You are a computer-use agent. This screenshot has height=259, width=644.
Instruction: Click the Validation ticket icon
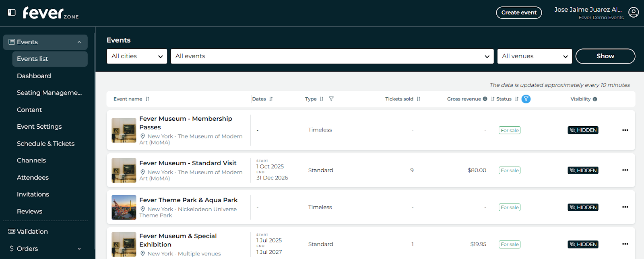coord(12,232)
